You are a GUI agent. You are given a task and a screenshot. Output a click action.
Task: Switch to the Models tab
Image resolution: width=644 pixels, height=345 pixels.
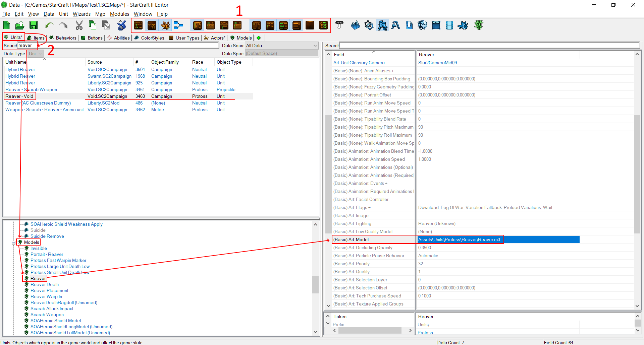241,38
